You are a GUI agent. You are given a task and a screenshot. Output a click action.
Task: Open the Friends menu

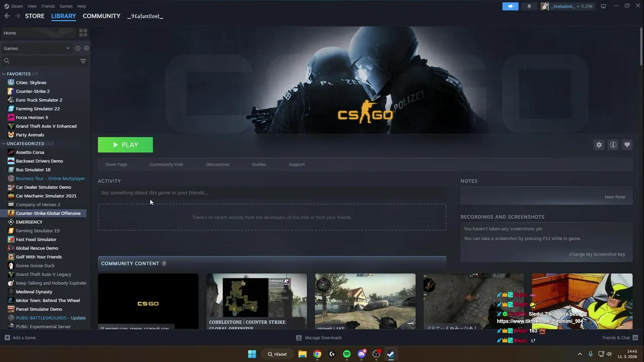point(48,6)
